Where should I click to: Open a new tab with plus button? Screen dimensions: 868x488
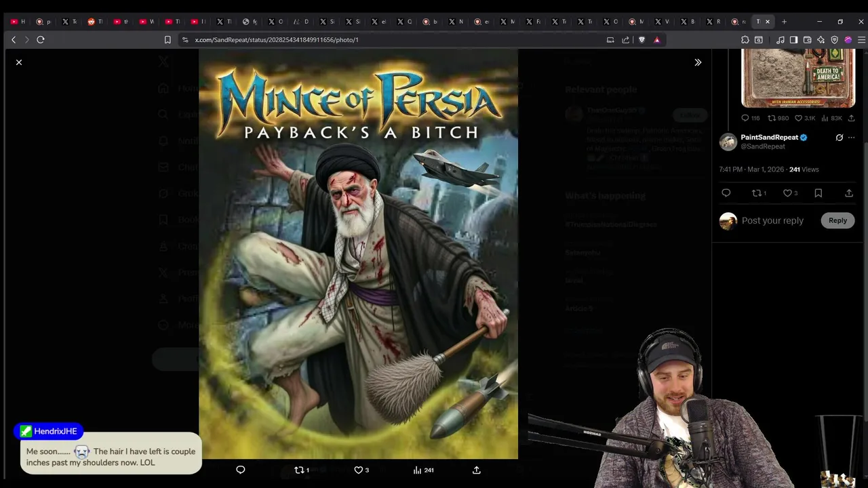(784, 22)
